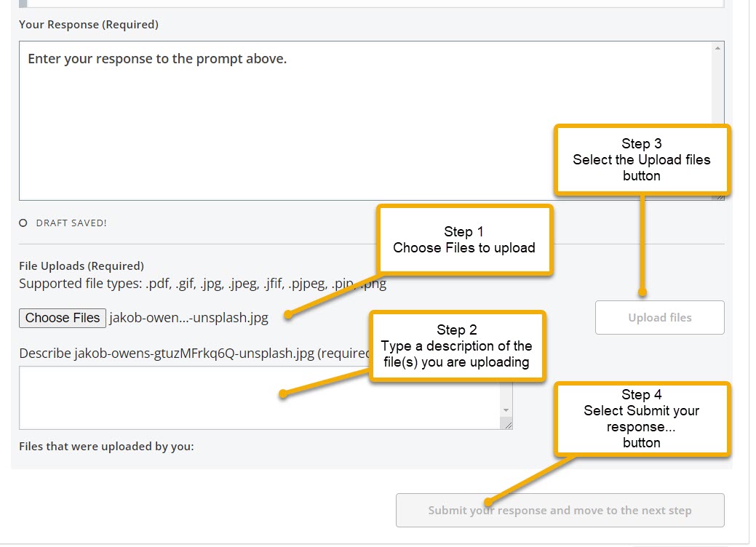Submit your response and move to next step
Viewport: 756px width, 547px height.
(560, 511)
